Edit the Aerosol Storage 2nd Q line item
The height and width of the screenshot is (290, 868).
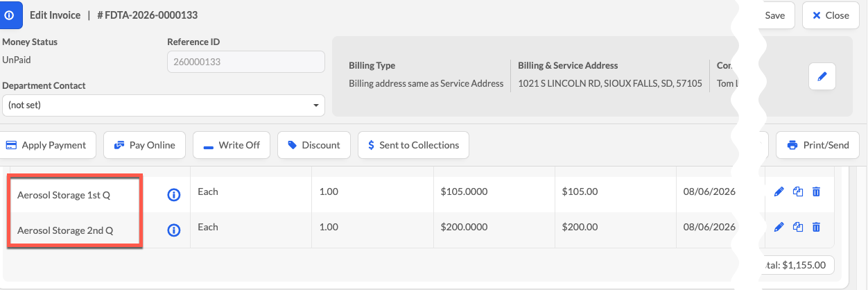coord(779,227)
